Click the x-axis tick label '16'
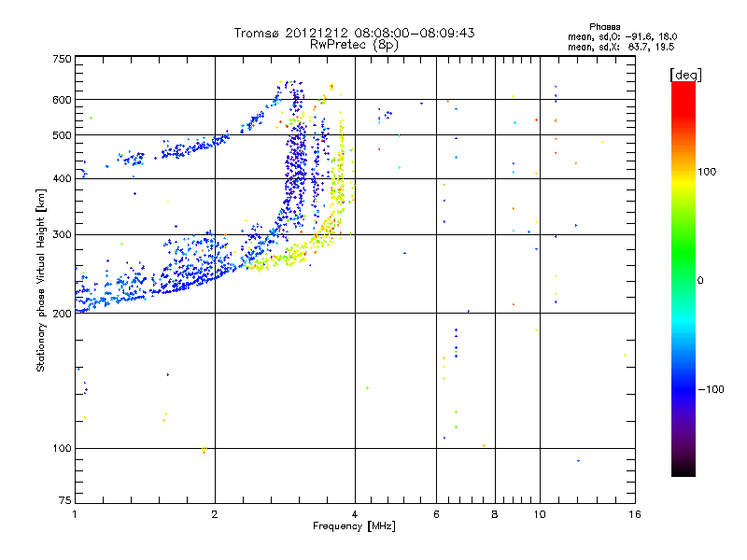This screenshot has height=560, width=747. point(635,514)
